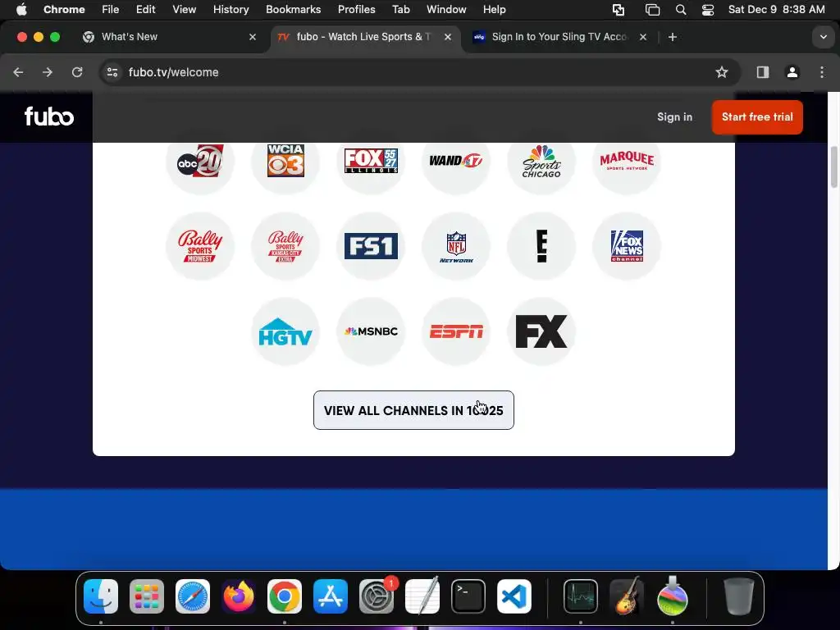Launch Safari from the dock
The height and width of the screenshot is (630, 840).
192,596
